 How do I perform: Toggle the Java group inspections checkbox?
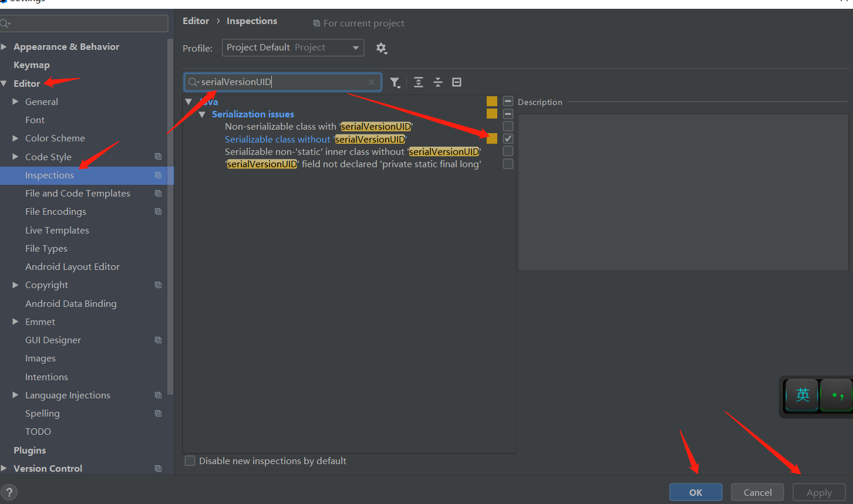pos(508,102)
